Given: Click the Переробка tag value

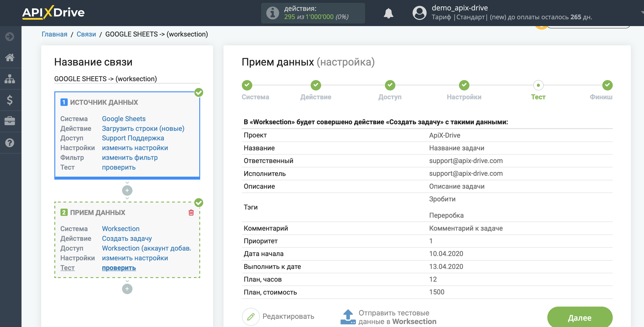Looking at the screenshot, I should point(446,215).
